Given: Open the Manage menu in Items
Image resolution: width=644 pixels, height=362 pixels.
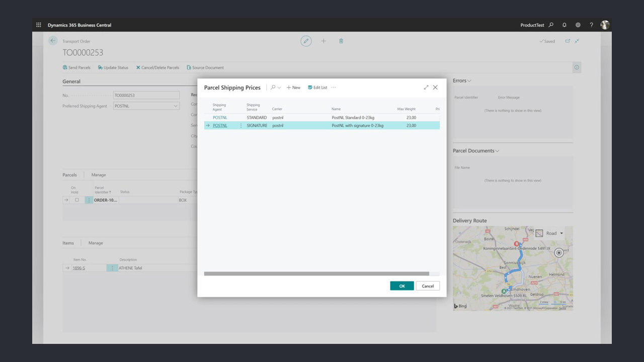Looking at the screenshot, I should coord(96,243).
